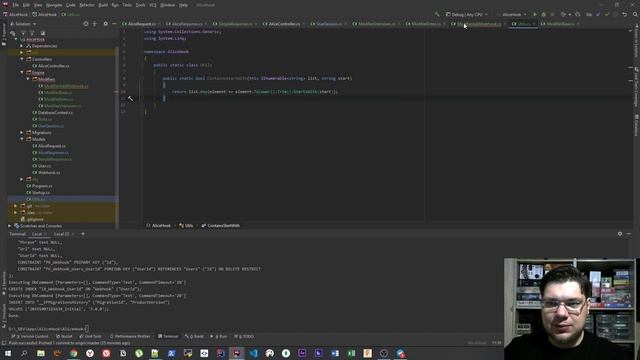Open the Navigate menu
This screenshot has height=360, width=640.
[54, 5]
